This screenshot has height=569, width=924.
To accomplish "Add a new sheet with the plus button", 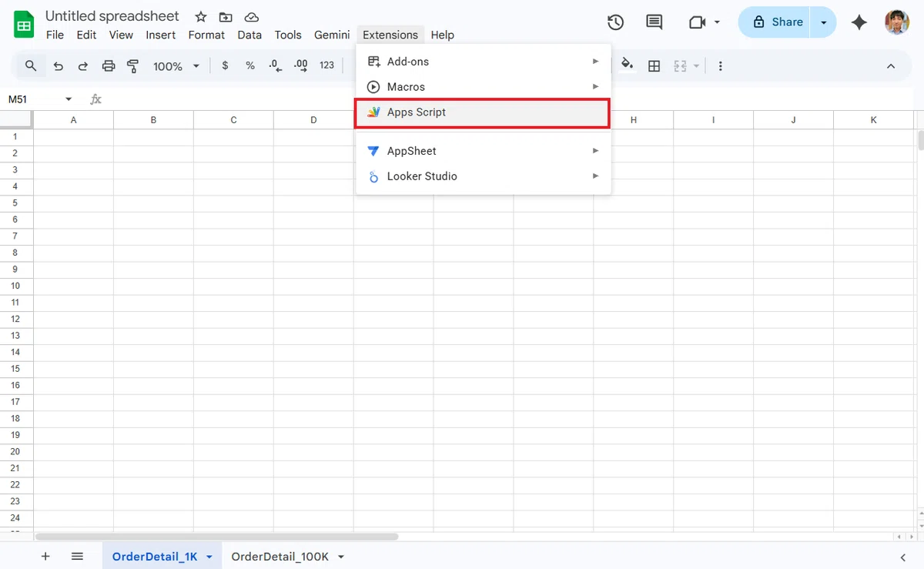I will click(45, 556).
